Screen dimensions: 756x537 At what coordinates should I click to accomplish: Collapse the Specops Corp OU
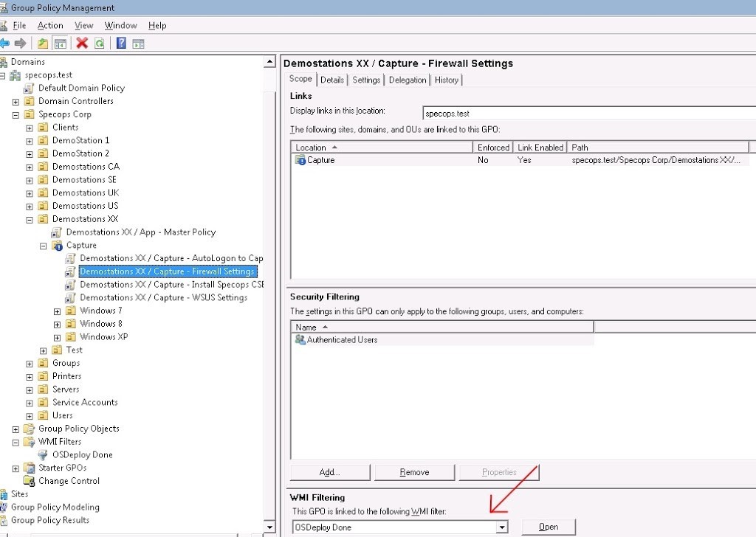16,115
